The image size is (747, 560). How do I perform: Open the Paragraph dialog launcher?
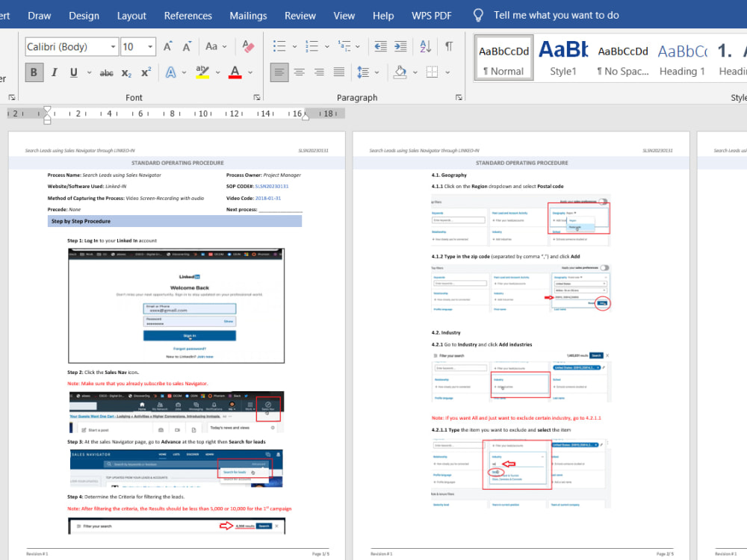(x=459, y=97)
